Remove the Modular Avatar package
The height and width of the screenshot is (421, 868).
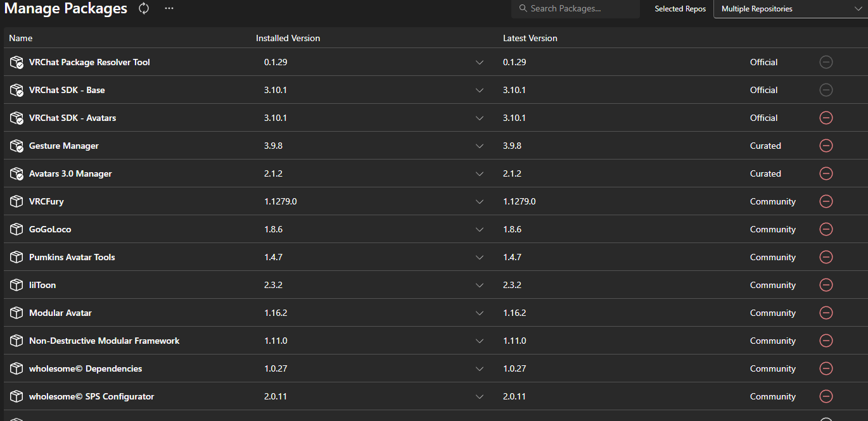826,313
